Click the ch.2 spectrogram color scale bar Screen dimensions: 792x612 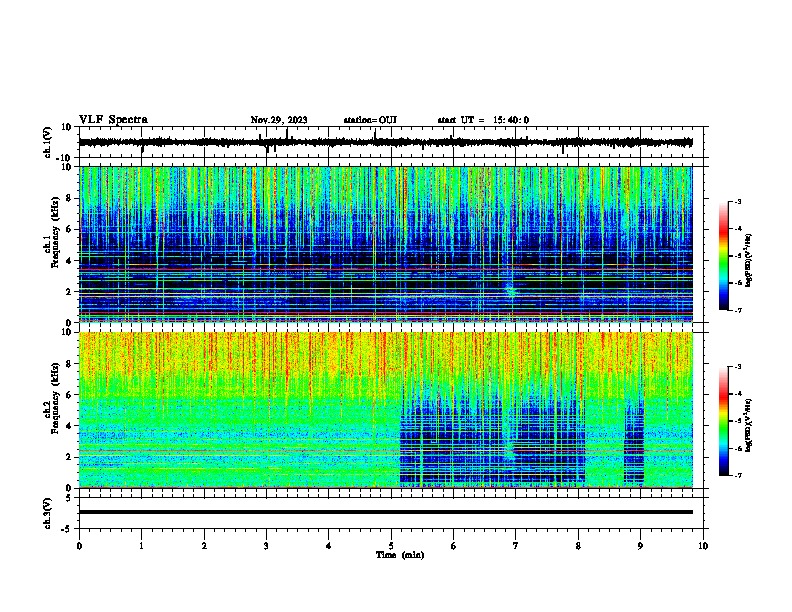pos(724,421)
